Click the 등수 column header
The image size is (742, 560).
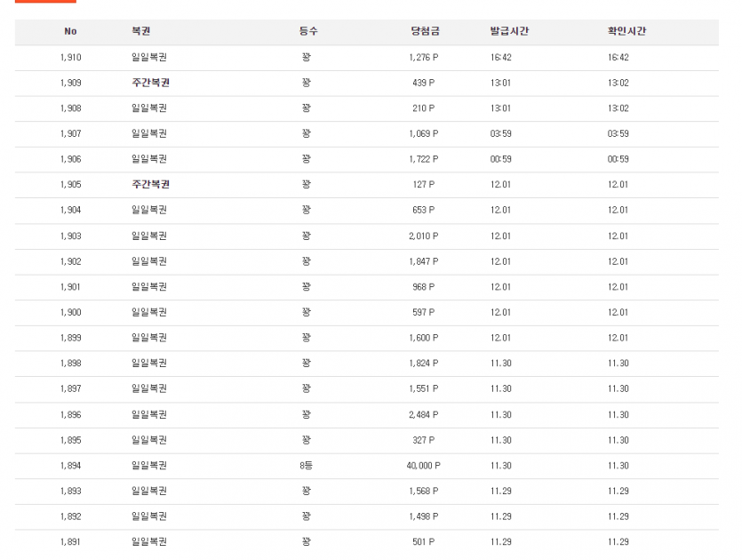308,31
